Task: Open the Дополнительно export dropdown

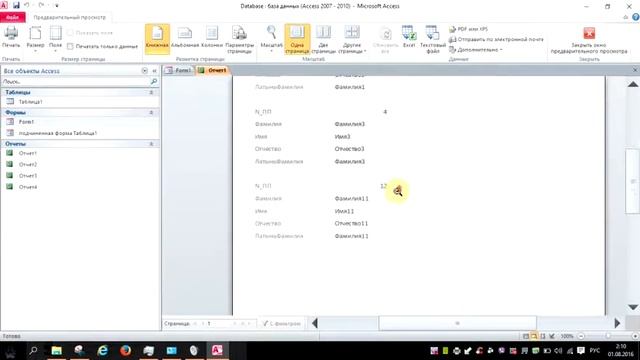Action: [x=476, y=50]
